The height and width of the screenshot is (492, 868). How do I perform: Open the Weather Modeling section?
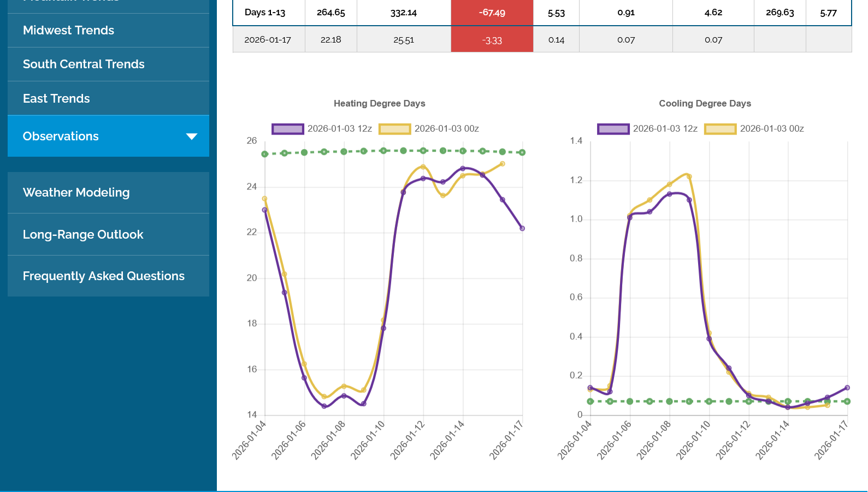76,193
